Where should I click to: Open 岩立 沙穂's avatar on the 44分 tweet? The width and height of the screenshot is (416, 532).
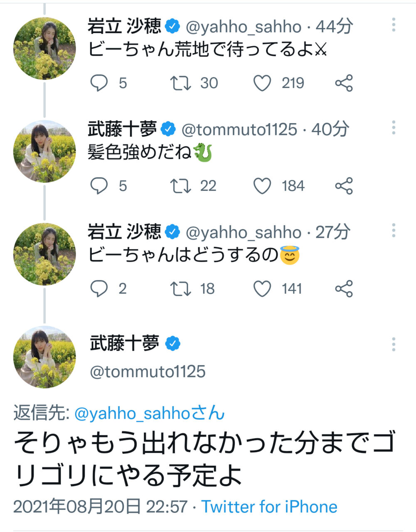click(44, 48)
